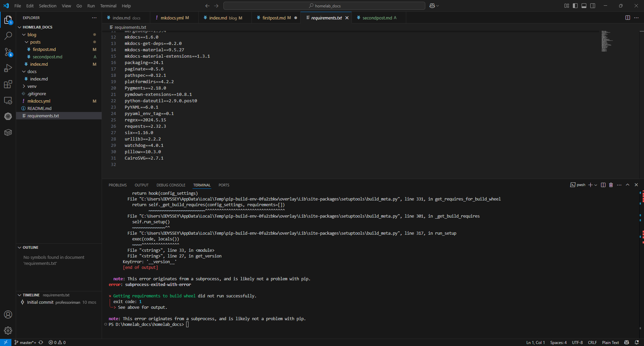644x346 pixels.
Task: Split the editor to the right
Action: click(x=628, y=18)
